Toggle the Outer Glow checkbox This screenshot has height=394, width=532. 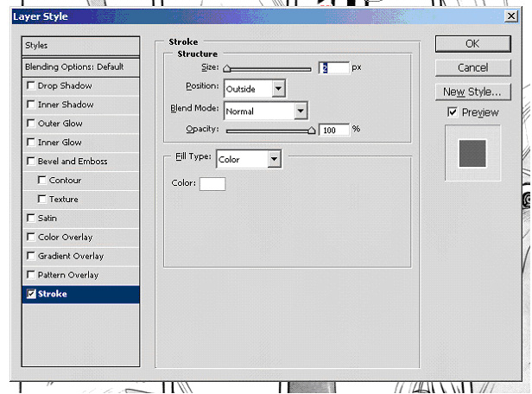point(31,124)
